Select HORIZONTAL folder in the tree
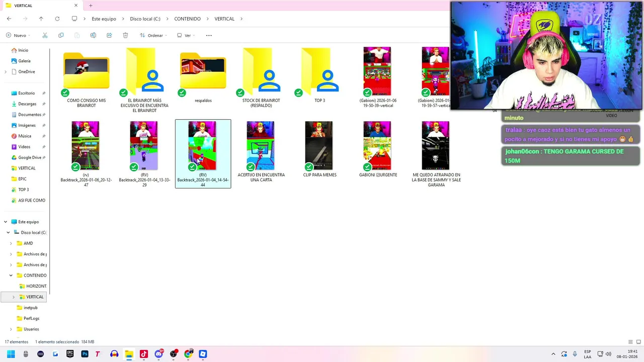 pos(33,286)
